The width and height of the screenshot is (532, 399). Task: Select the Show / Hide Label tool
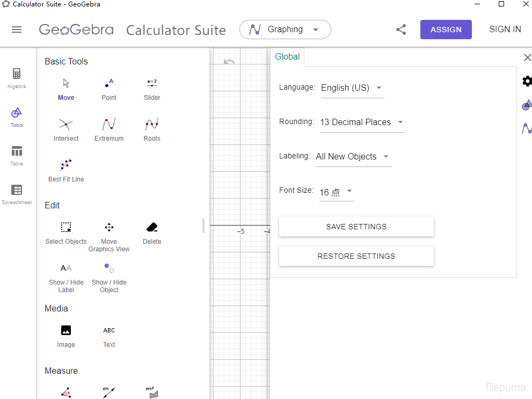pos(66,278)
